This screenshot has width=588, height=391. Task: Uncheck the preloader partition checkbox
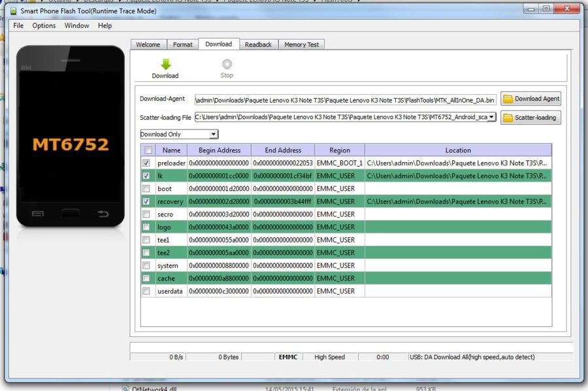pos(146,163)
